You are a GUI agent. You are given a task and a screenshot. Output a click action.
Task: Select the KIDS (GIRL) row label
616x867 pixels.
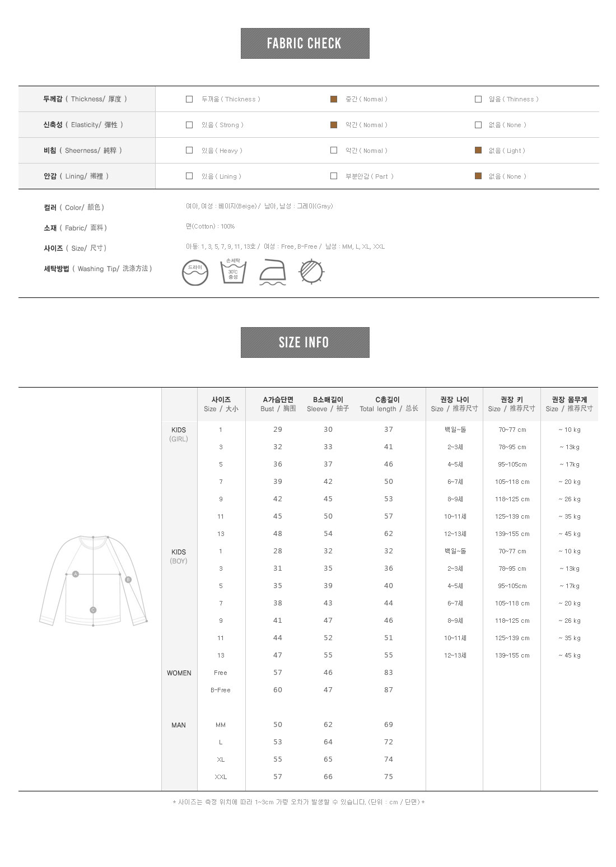coord(179,434)
